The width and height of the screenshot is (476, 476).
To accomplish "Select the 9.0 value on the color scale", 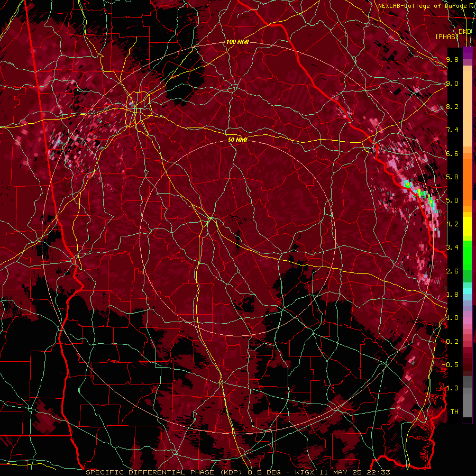I will click(452, 83).
